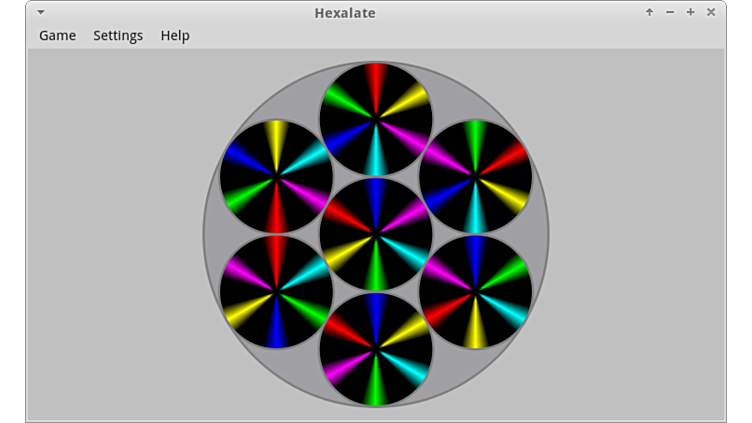The height and width of the screenshot is (423, 752).
Task: Close the Hexalate window
Action: pos(711,12)
